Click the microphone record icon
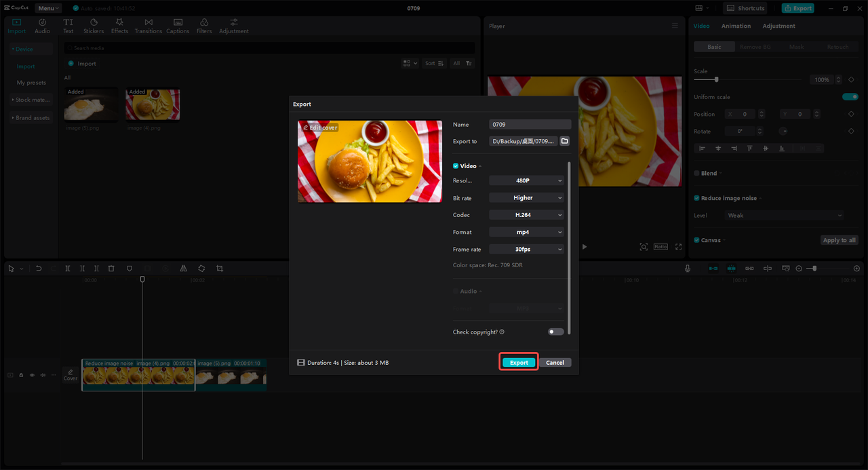Screen dimensions: 868x470 click(x=688, y=269)
